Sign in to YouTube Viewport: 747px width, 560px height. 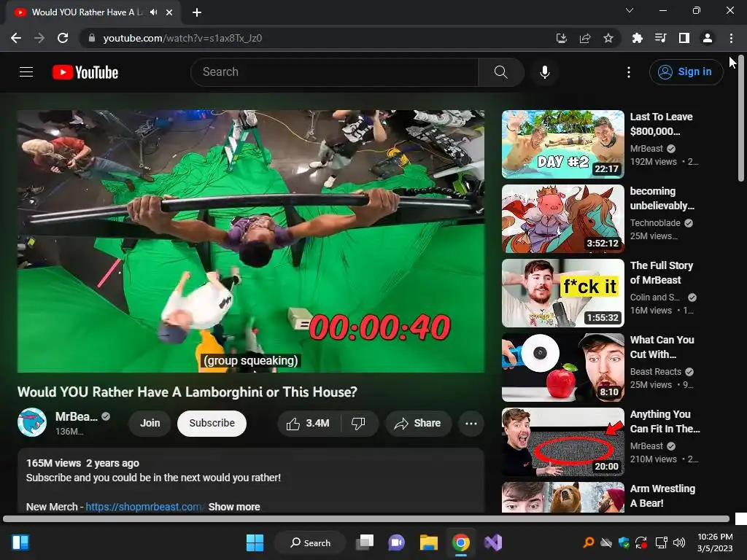pos(686,72)
